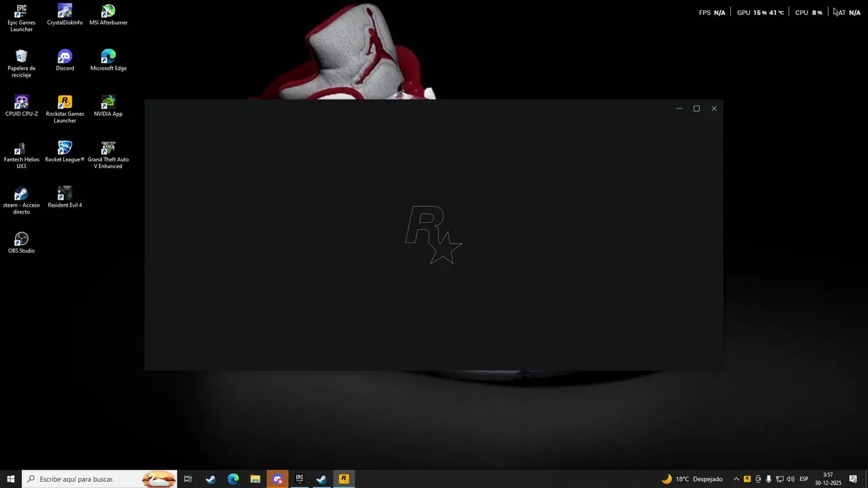The width and height of the screenshot is (868, 488).
Task: Click the microphone tray icon
Action: [768, 479]
